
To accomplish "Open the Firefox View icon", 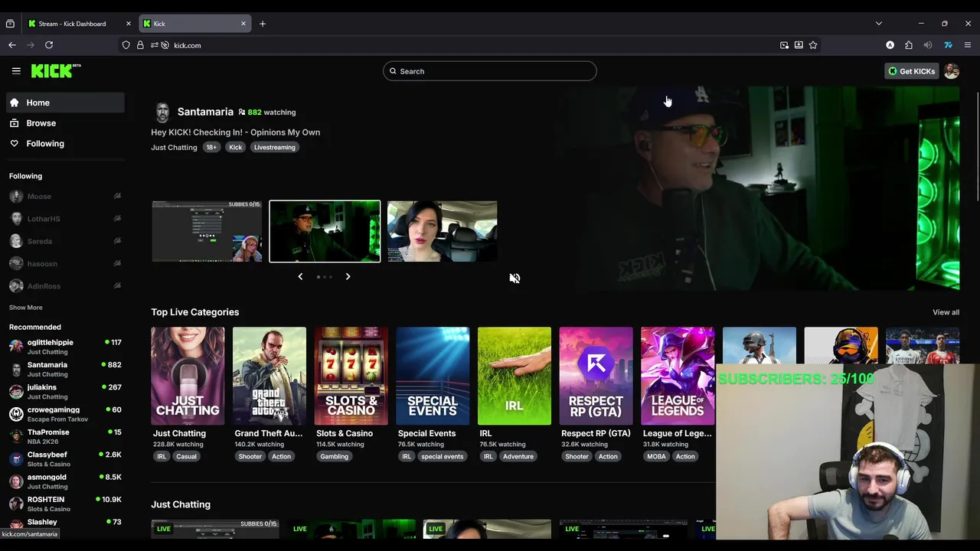I will pos(10,24).
